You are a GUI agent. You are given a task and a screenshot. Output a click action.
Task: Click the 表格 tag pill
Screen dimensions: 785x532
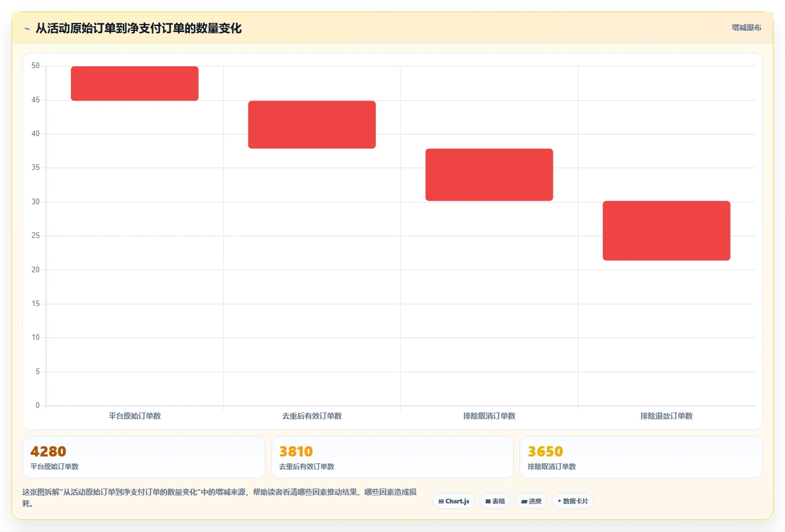[495, 501]
